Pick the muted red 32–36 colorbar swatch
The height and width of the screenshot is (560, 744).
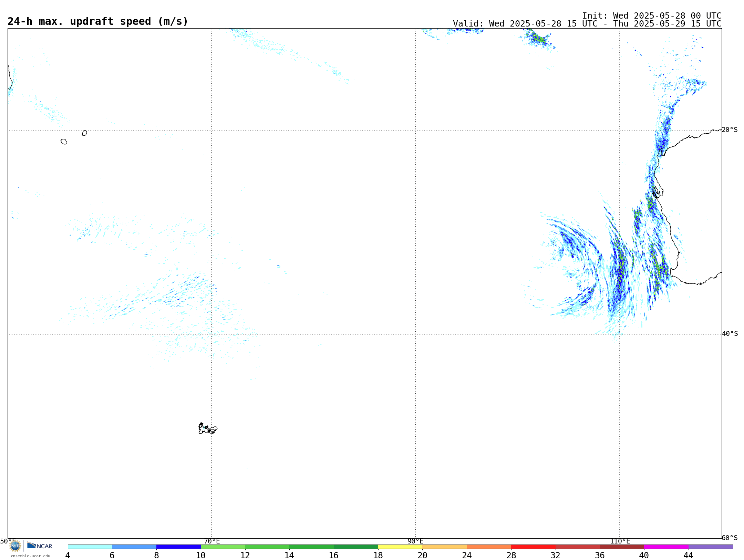pyautogui.click(x=578, y=547)
